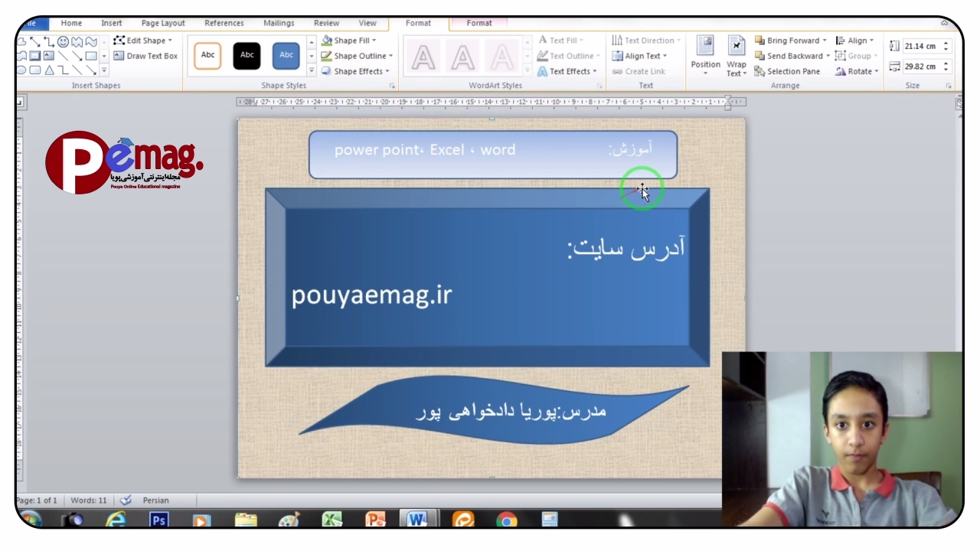The image size is (980, 551).
Task: Open Photoshop from the taskbar
Action: click(x=158, y=520)
